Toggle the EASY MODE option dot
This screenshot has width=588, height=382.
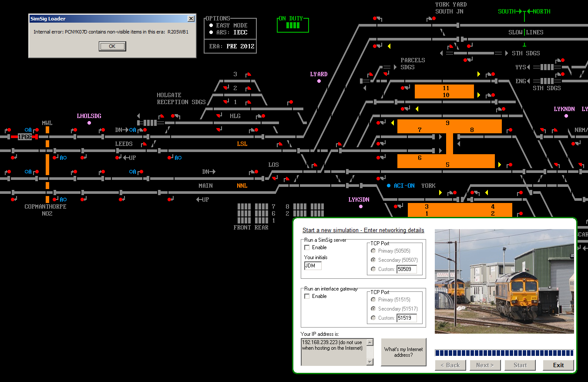pos(211,25)
